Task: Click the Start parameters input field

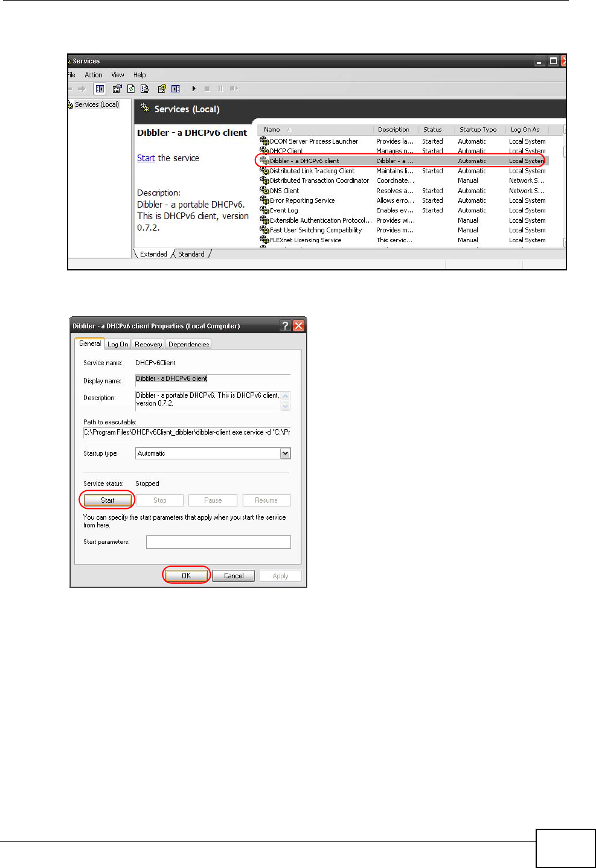Action: click(x=219, y=542)
